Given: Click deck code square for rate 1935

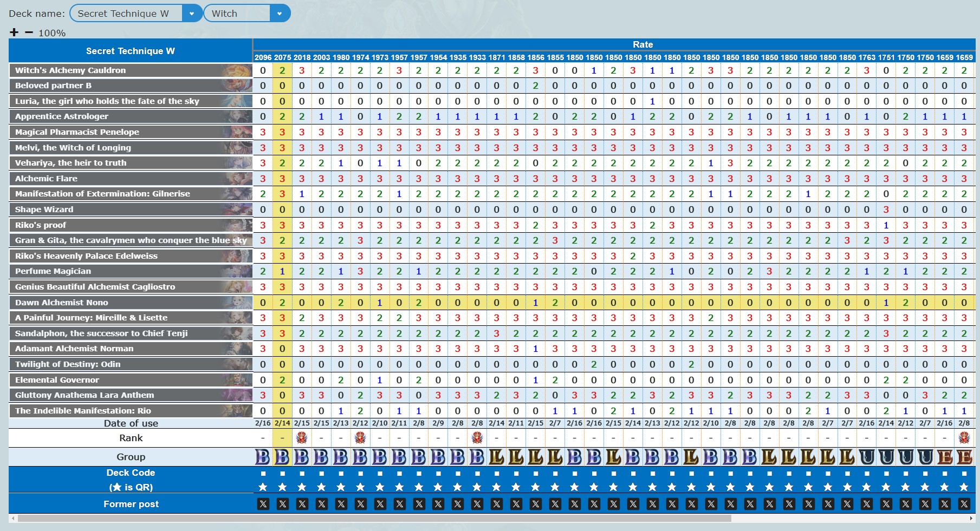Looking at the screenshot, I should (x=458, y=474).
